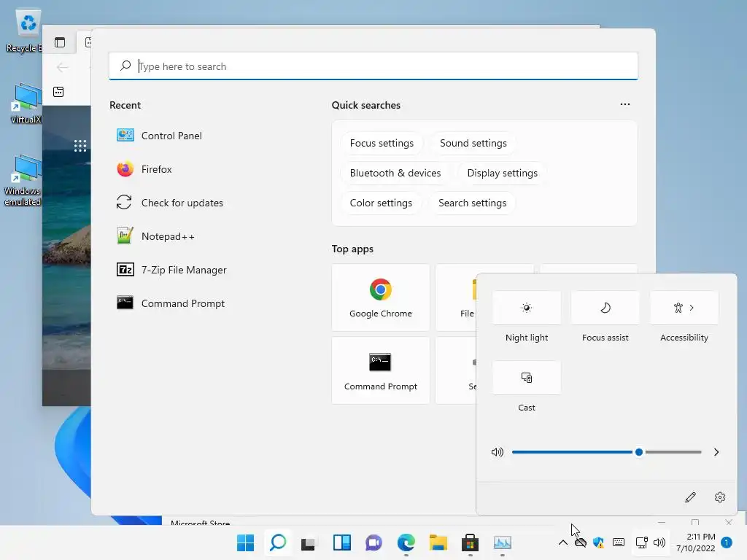Mute sound via volume speaker icon
Viewport: 747px width, 560px height.
coord(498,452)
